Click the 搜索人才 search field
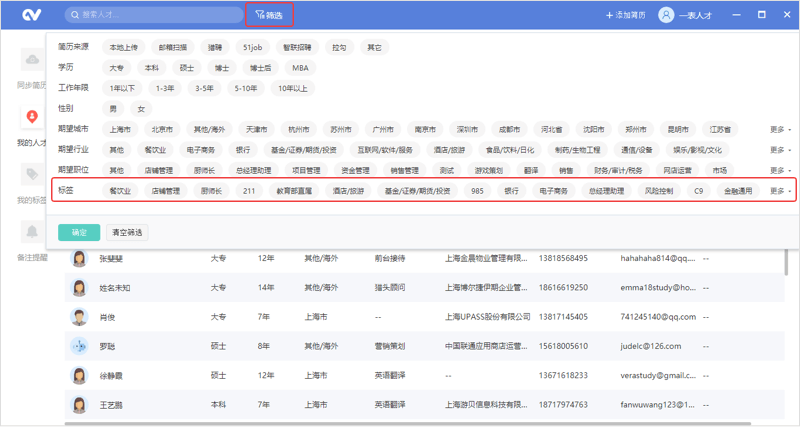Viewport: 800px width, 427px height. click(x=154, y=15)
